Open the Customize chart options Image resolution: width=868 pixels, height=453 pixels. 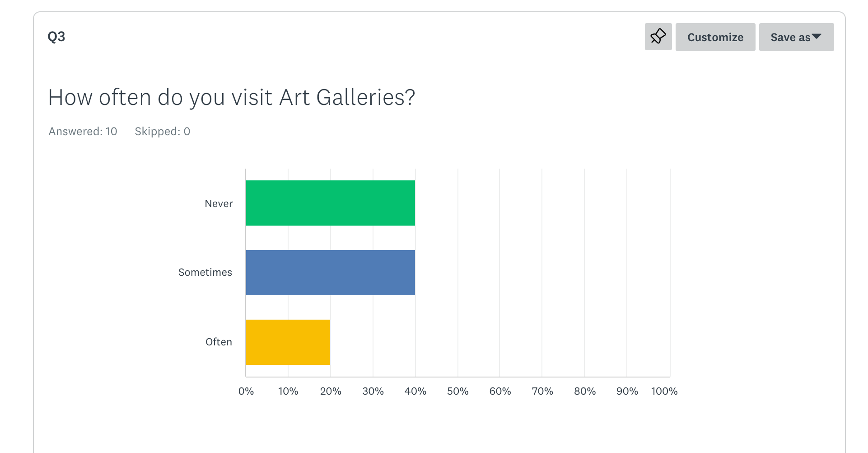pyautogui.click(x=715, y=37)
